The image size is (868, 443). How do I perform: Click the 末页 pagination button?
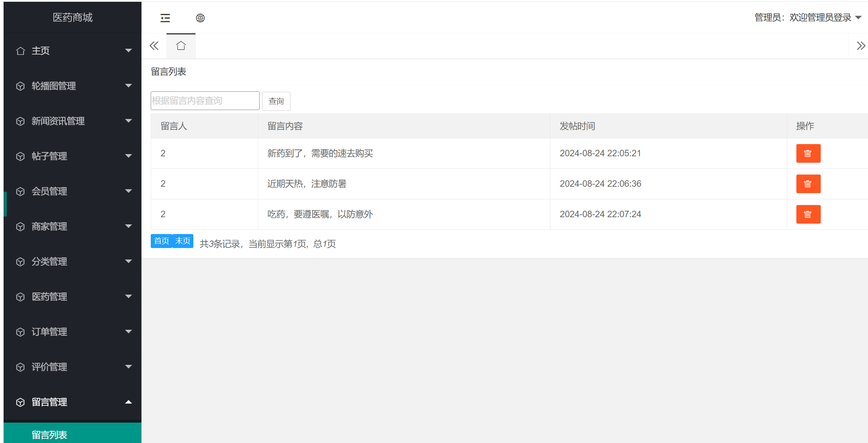click(x=183, y=241)
